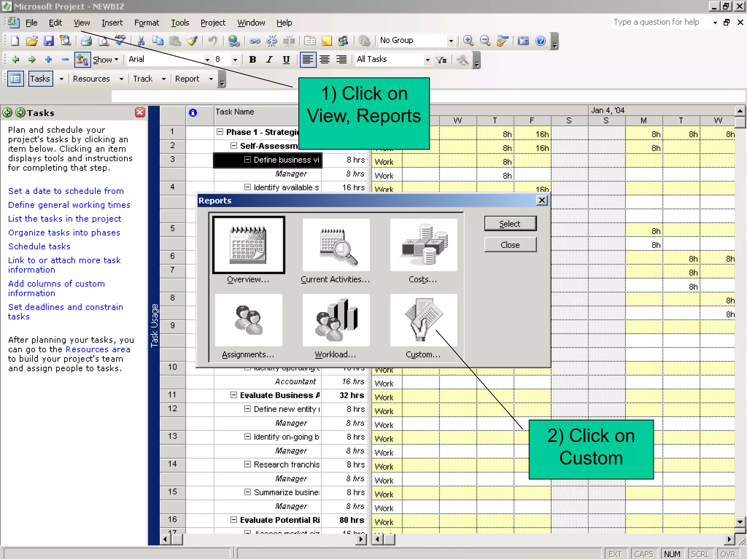Select the Costs report thumbnail

(x=423, y=245)
